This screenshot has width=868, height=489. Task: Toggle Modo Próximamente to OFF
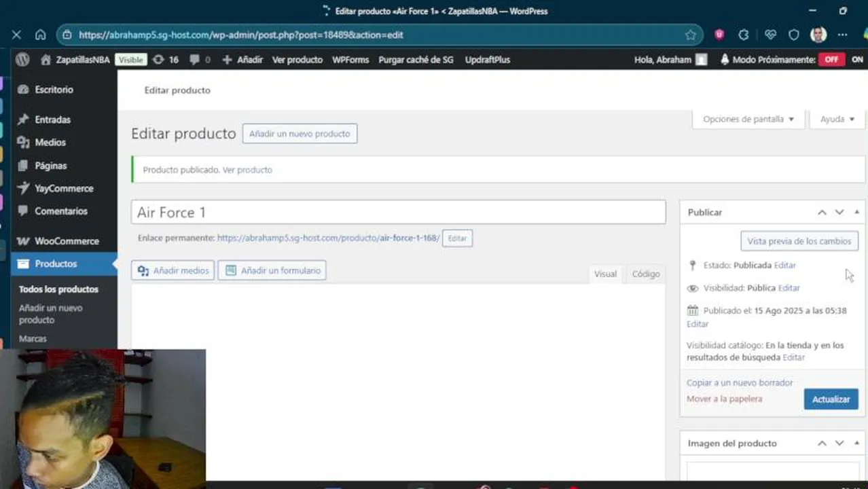tap(831, 60)
